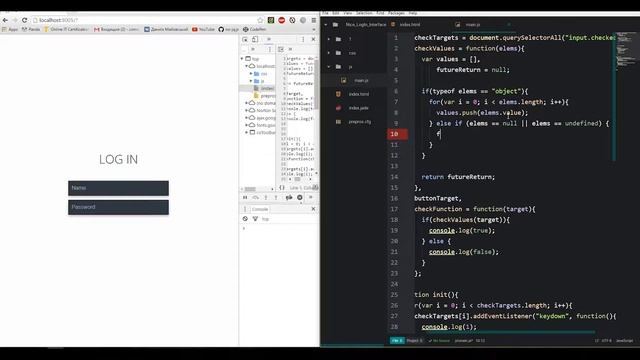Reload the localhost page
The width and height of the screenshot is (640, 360).
(x=24, y=20)
